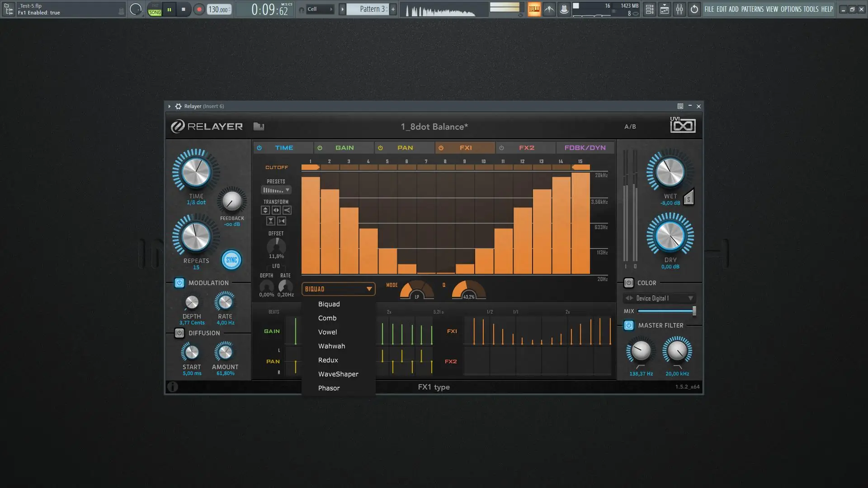Select Wahwah from the FX1 type list
This screenshot has width=868, height=488.
[331, 346]
